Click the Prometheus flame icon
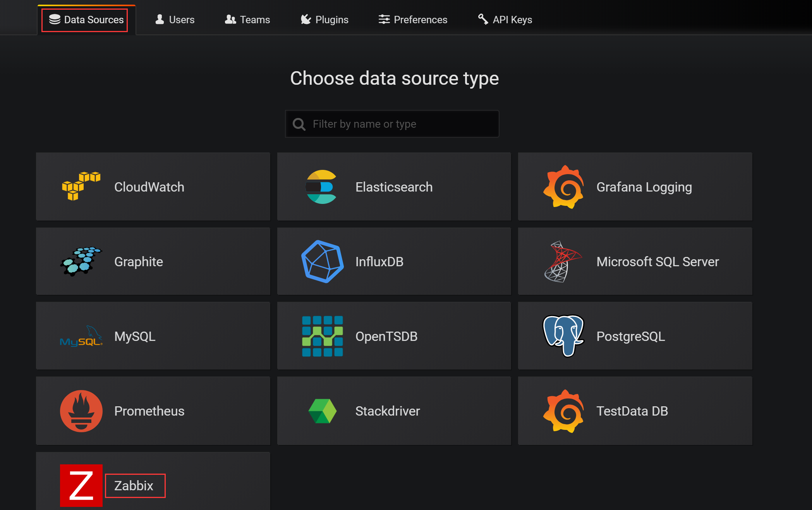 [81, 411]
